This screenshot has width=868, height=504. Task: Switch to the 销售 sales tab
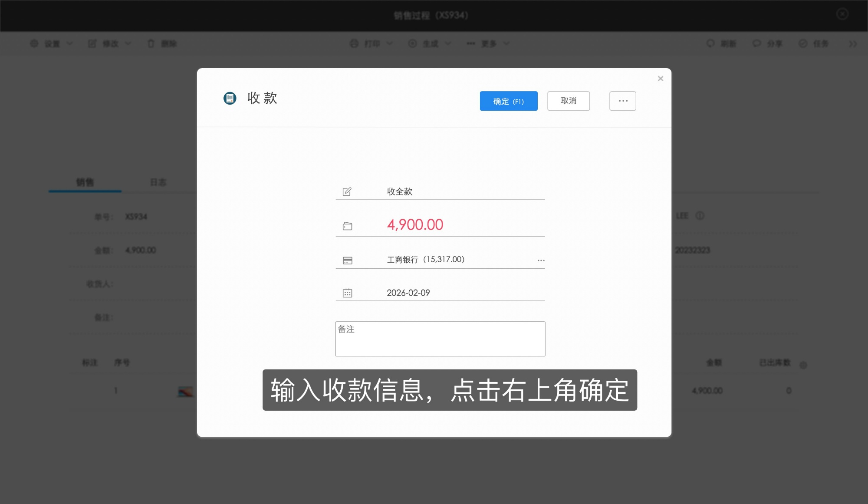[85, 182]
